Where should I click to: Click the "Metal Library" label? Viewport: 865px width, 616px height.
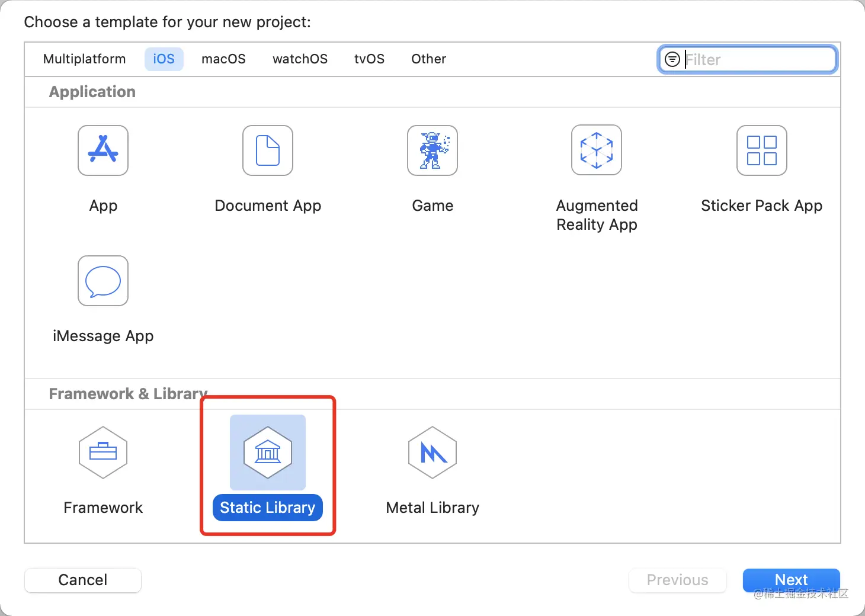tap(432, 508)
